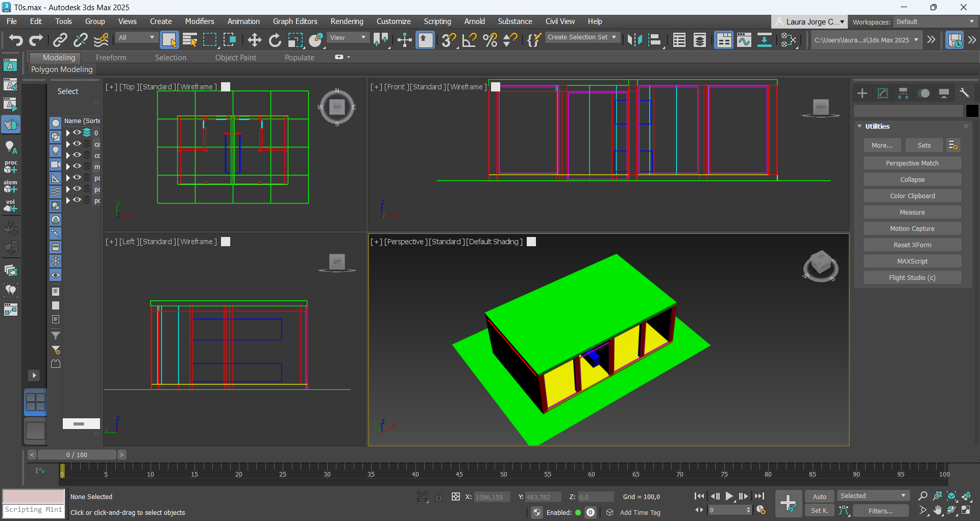Open the Rendering menu
980x521 pixels.
coord(347,21)
